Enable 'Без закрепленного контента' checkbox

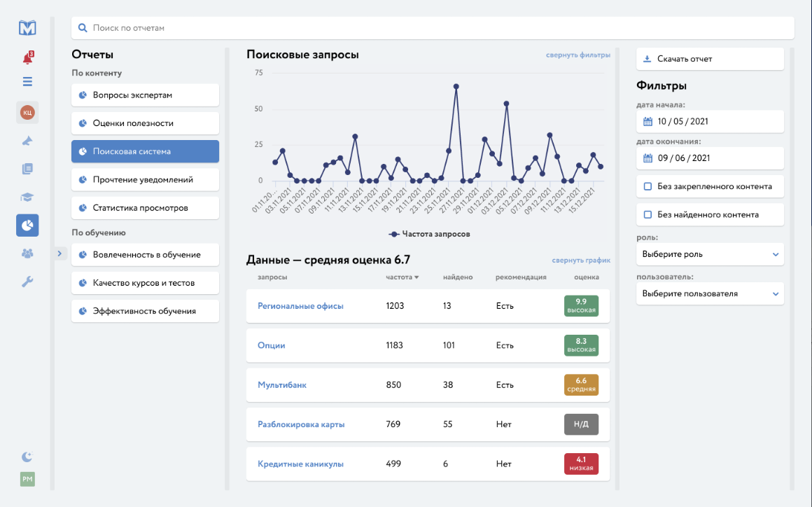(647, 187)
